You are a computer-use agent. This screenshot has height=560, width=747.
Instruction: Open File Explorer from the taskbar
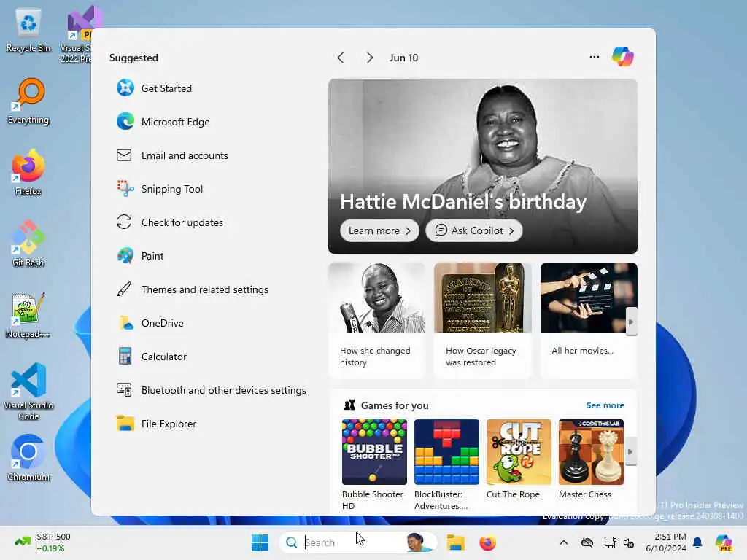coord(455,542)
